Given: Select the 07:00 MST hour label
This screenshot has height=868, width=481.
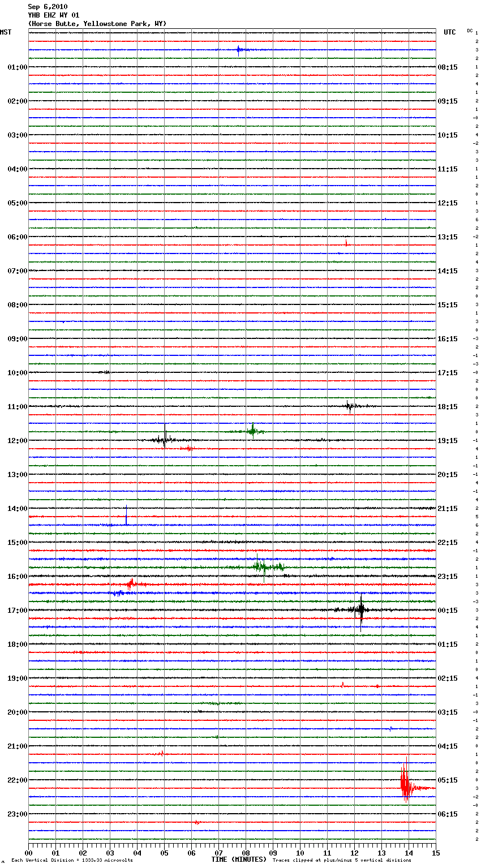Looking at the screenshot, I should pyautogui.click(x=18, y=271).
